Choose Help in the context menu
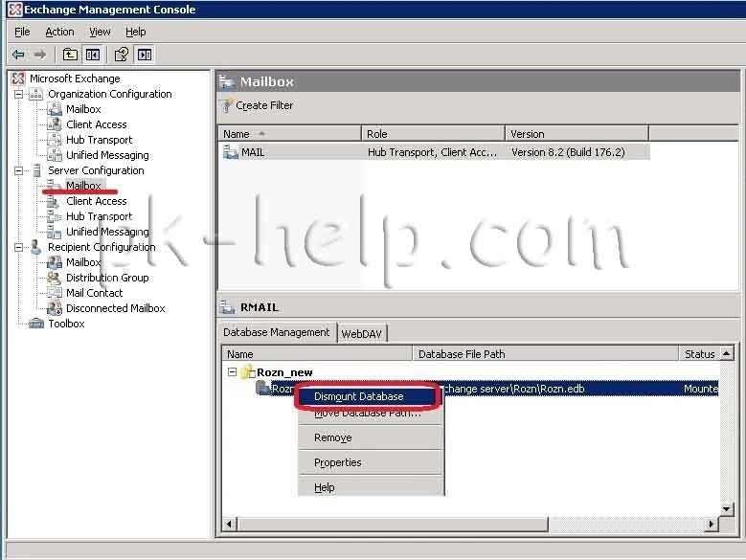The height and width of the screenshot is (560, 746). pos(372,487)
